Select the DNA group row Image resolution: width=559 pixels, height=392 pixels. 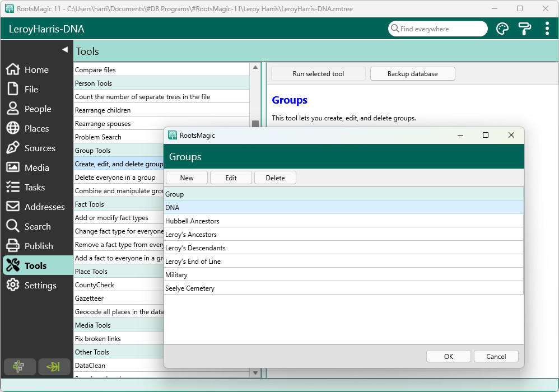pos(344,207)
